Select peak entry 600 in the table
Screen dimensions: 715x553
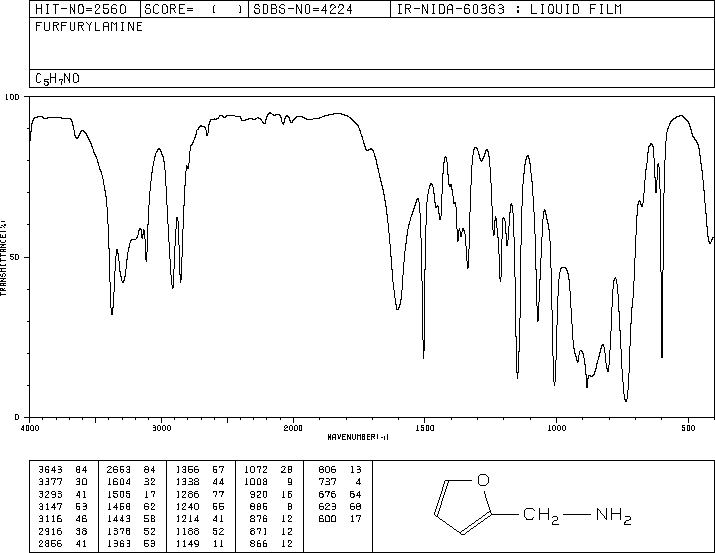point(327,519)
